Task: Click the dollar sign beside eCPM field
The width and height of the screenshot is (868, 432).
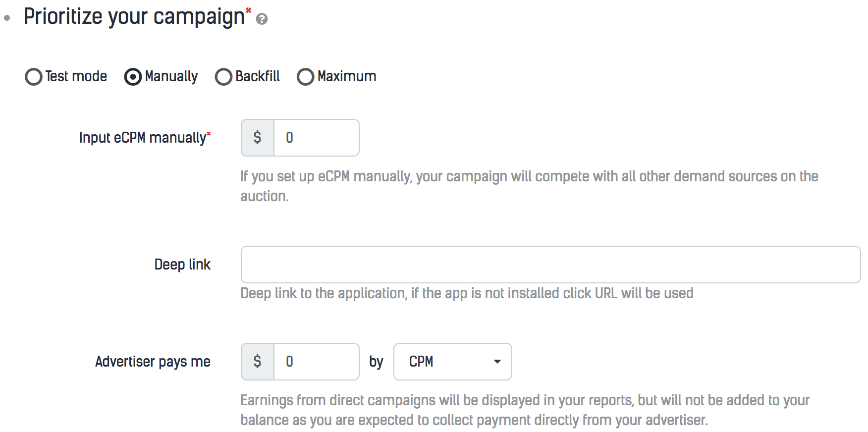Action: 257,138
